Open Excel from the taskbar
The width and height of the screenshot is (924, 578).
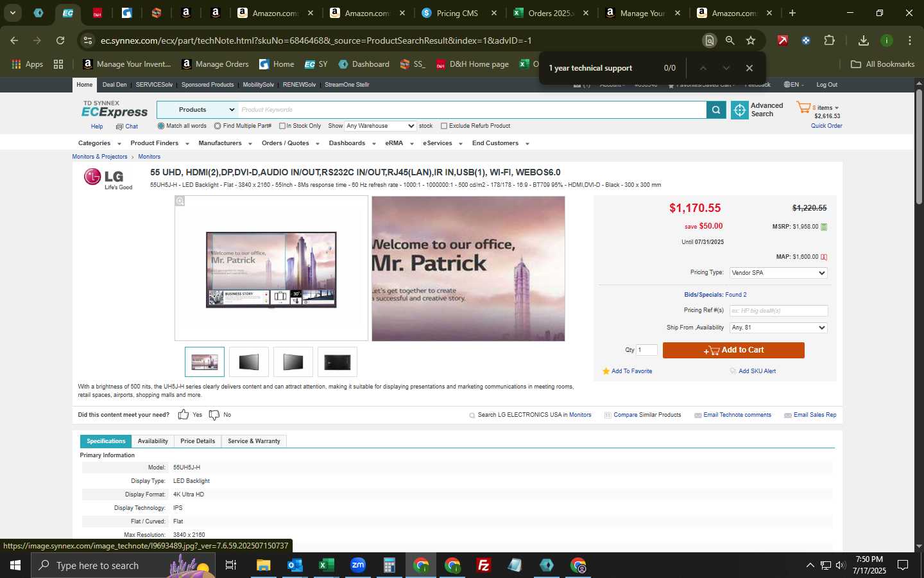[326, 565]
